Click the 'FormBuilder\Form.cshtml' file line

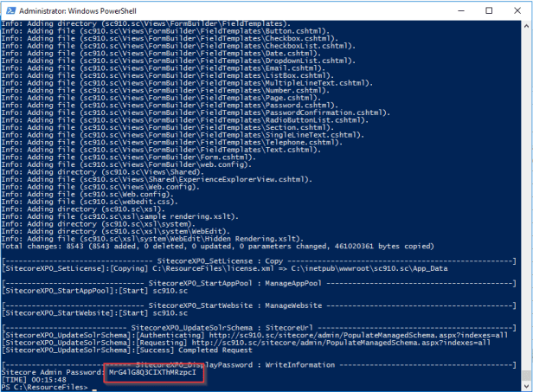click(129, 157)
